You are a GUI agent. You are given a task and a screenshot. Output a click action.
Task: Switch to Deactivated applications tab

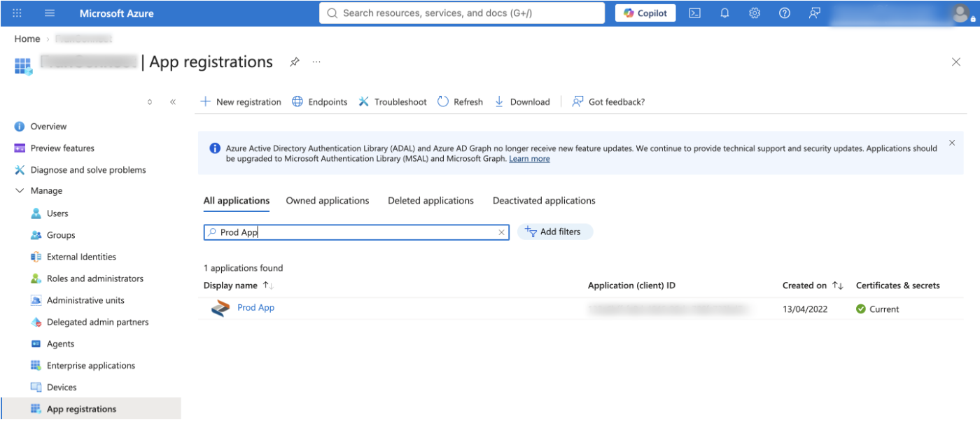pos(544,201)
